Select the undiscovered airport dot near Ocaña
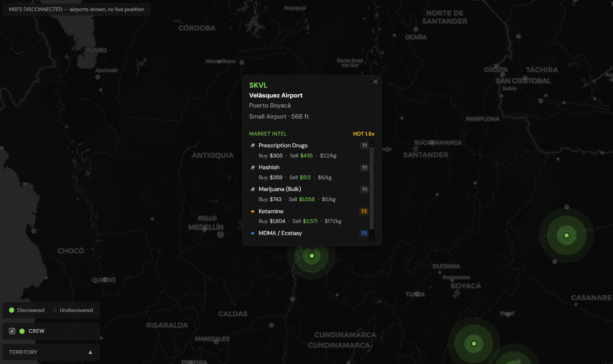This screenshot has height=364, width=613. [x=416, y=29]
